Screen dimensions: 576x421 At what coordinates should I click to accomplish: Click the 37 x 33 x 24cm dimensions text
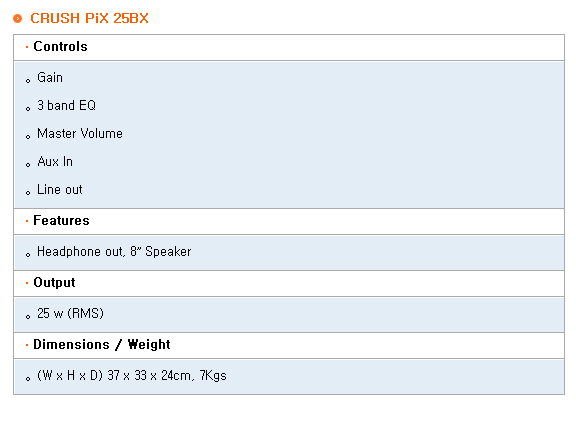coord(149,376)
